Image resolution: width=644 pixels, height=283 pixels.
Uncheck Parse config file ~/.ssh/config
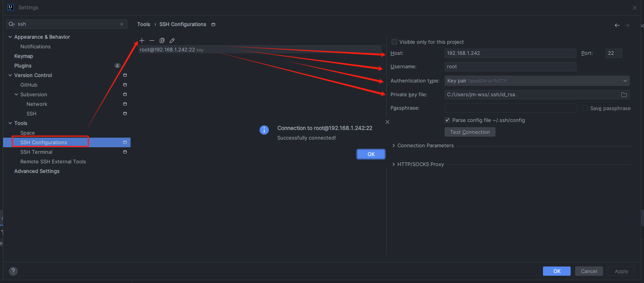447,120
